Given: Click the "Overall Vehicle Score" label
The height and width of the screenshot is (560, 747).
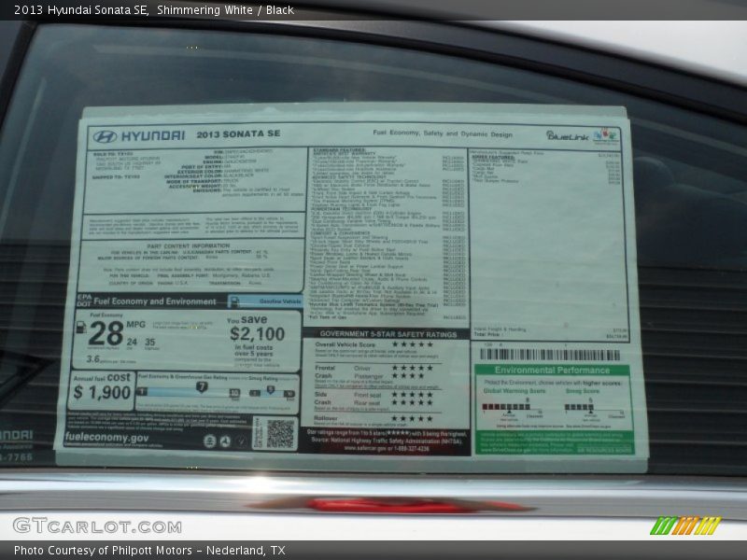Looking at the screenshot, I should [x=345, y=344].
